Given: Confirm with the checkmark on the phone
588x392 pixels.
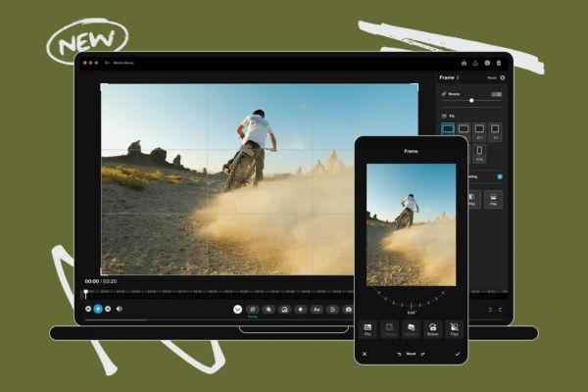Looking at the screenshot, I should point(457,353).
